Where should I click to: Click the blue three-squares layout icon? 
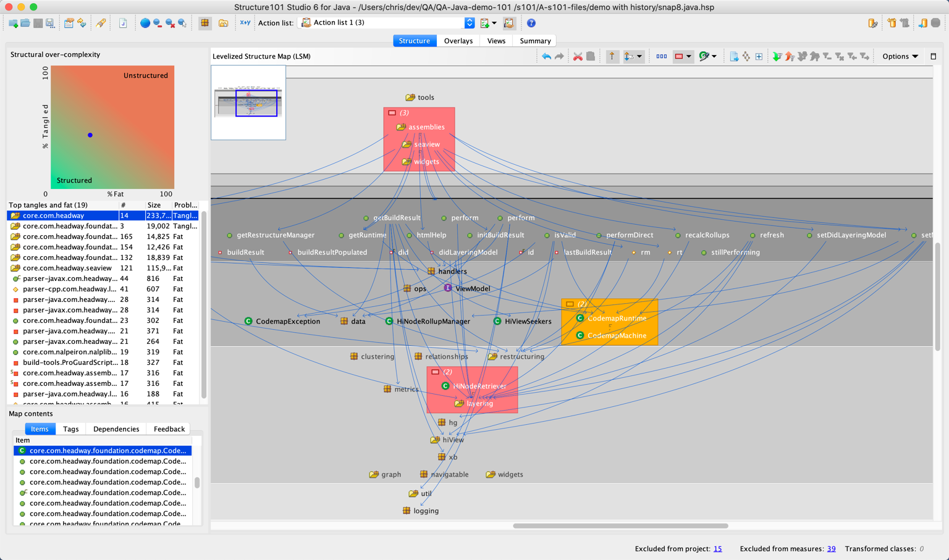pyautogui.click(x=661, y=56)
